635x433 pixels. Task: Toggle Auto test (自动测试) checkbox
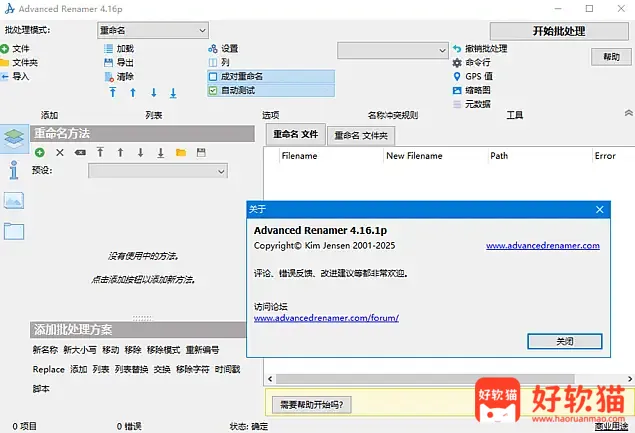(x=213, y=90)
